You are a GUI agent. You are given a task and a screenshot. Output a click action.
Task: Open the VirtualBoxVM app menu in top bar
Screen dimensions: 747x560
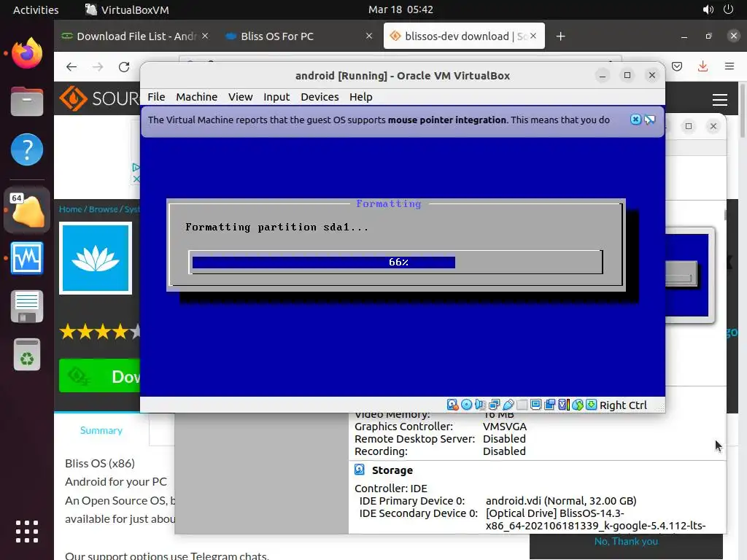[127, 9]
